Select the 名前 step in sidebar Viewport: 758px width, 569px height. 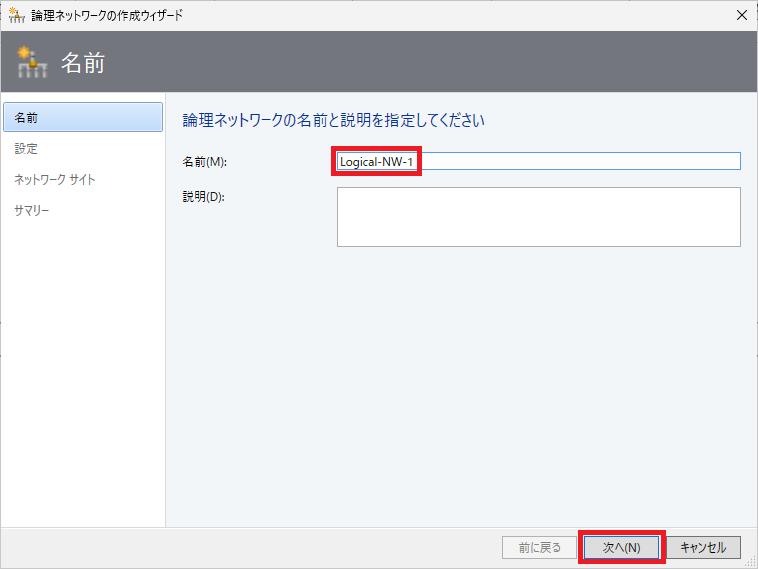pos(83,117)
